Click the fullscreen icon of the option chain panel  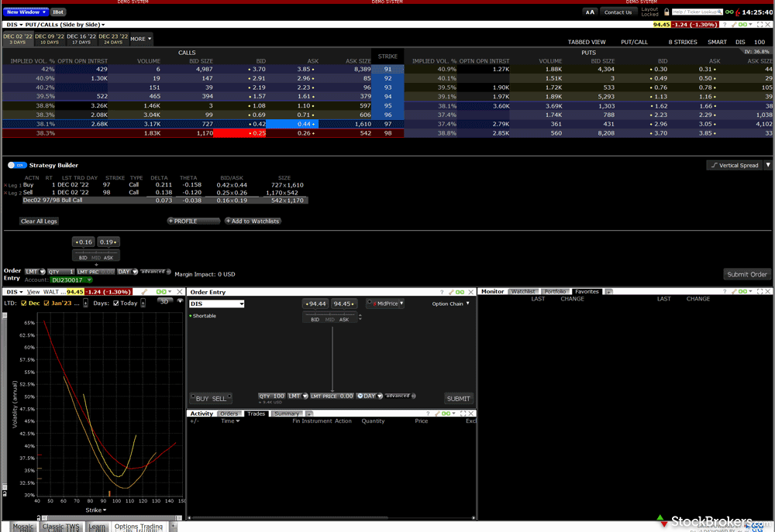pos(759,25)
